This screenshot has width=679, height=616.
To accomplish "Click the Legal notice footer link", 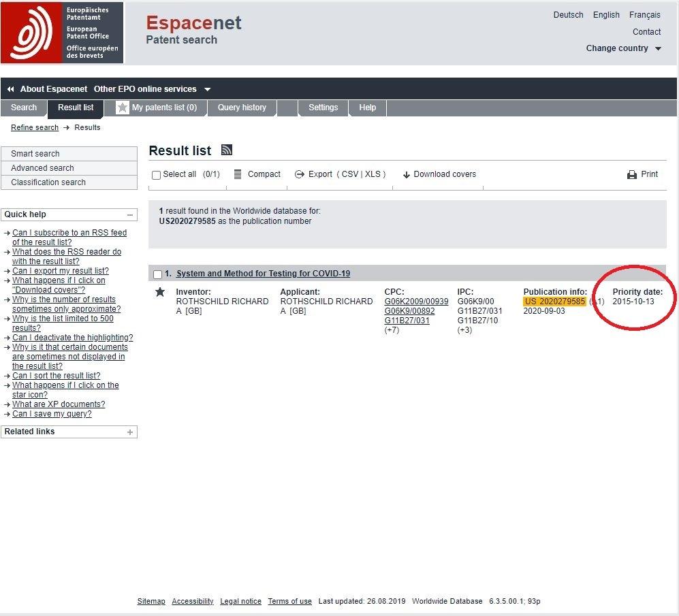I will point(241,601).
